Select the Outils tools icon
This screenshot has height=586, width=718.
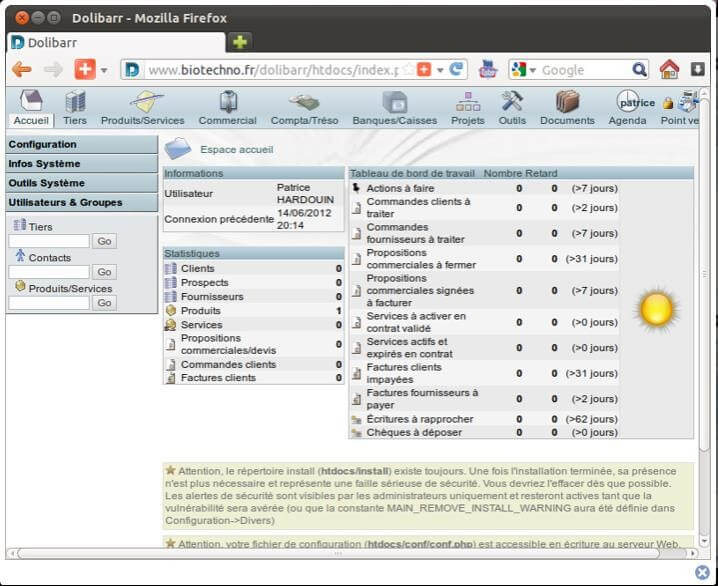[x=512, y=102]
